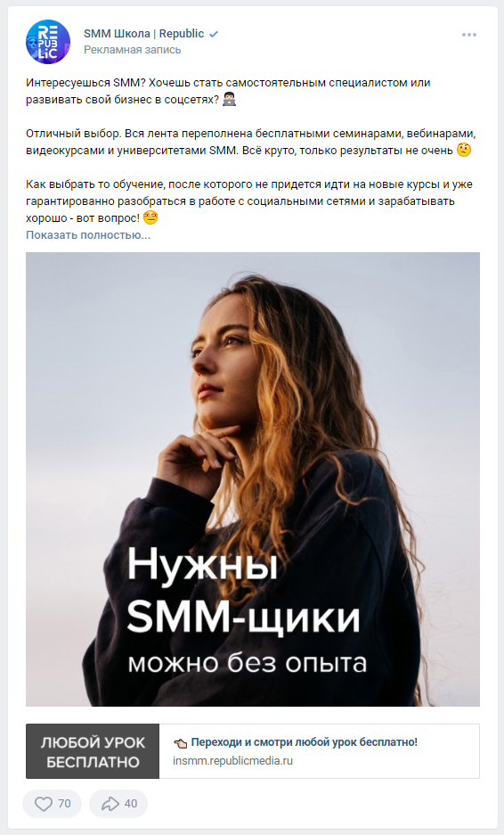The width and height of the screenshot is (504, 835).
Task: Open the insmm.republicmedia.ru URL
Action: (x=232, y=761)
